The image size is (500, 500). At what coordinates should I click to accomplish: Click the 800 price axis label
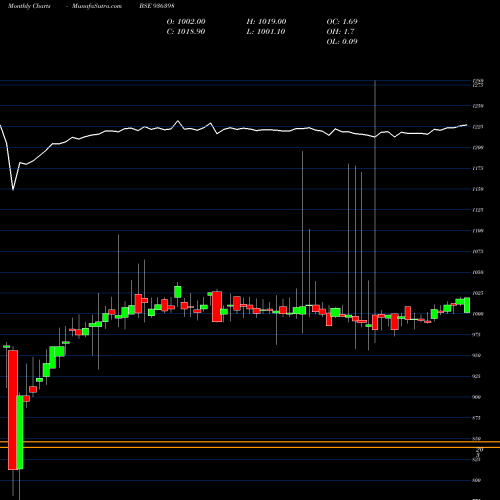tap(477, 480)
